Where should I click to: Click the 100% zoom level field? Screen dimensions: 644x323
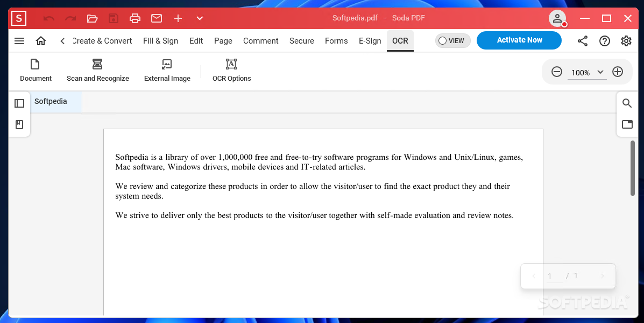point(581,73)
